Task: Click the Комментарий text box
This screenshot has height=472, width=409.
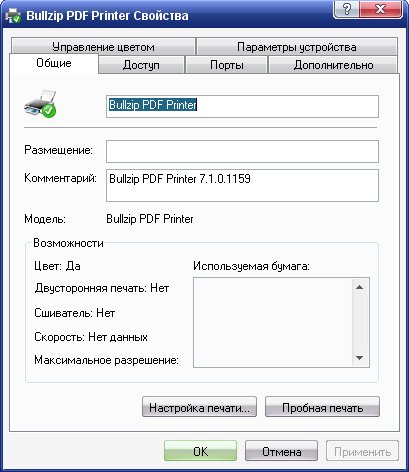Action: pos(242,185)
